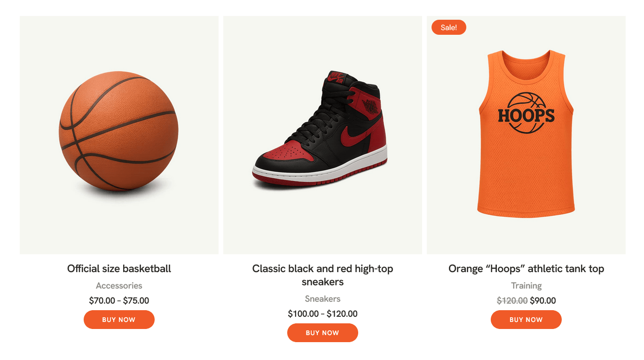Open the orange tank top product image
644x360 pixels.
click(x=526, y=135)
